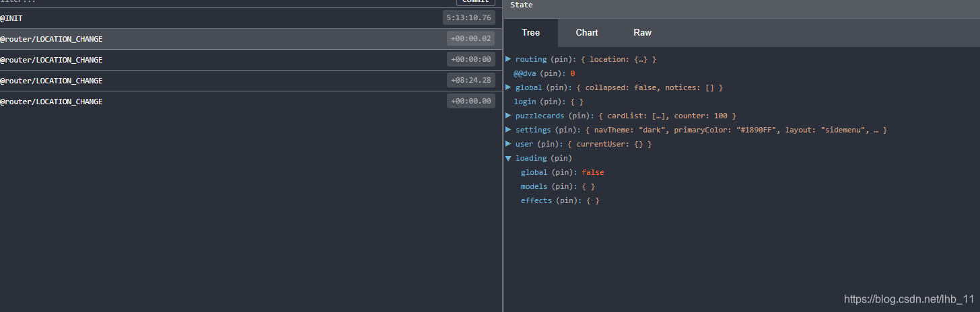Click the effects key label
980x312 pixels.
click(x=536, y=200)
